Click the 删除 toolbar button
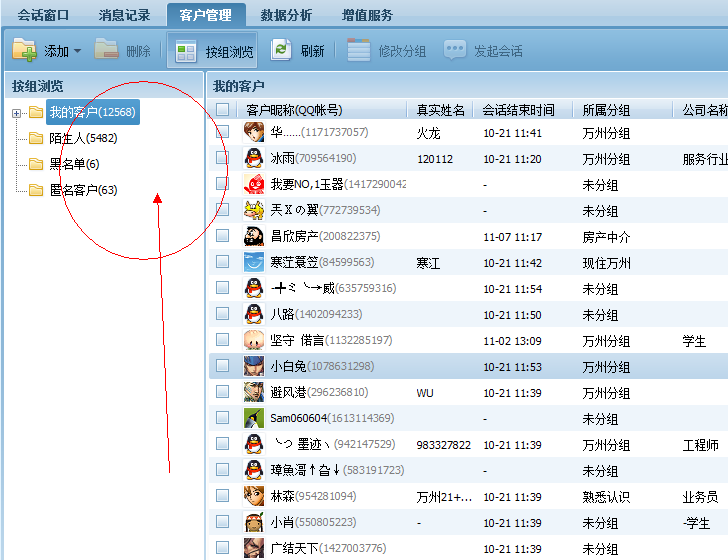This screenshot has height=560, width=728. click(x=123, y=50)
